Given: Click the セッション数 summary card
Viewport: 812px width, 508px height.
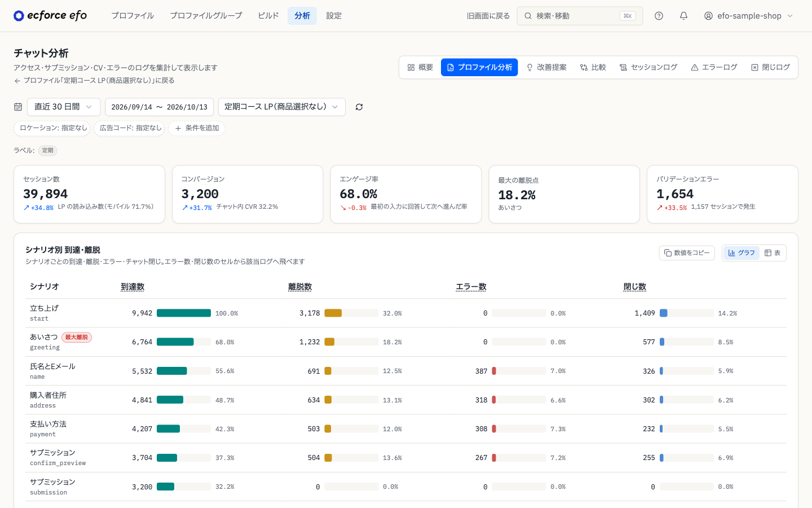Looking at the screenshot, I should click(89, 194).
